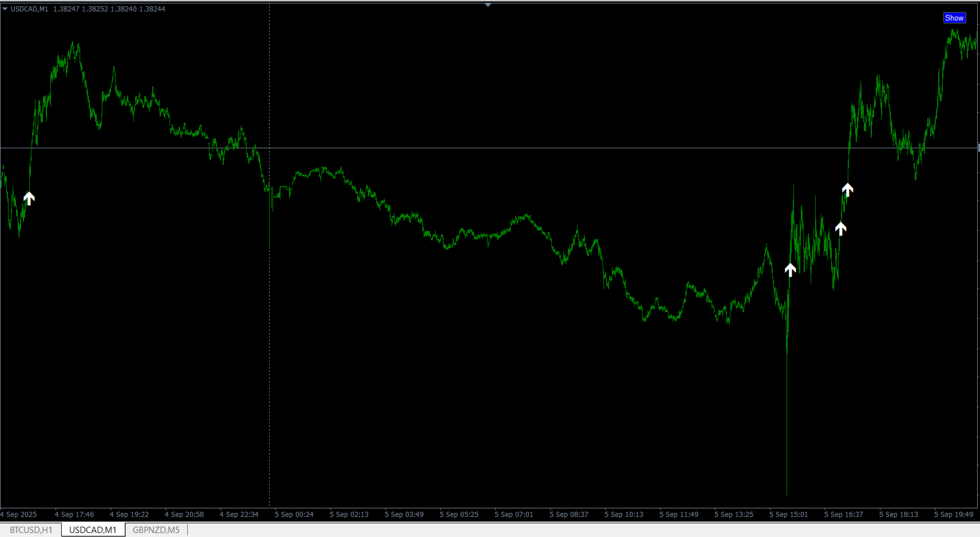Click the 5 Sep 07:01 time label
The image size is (980, 537).
[514, 515]
